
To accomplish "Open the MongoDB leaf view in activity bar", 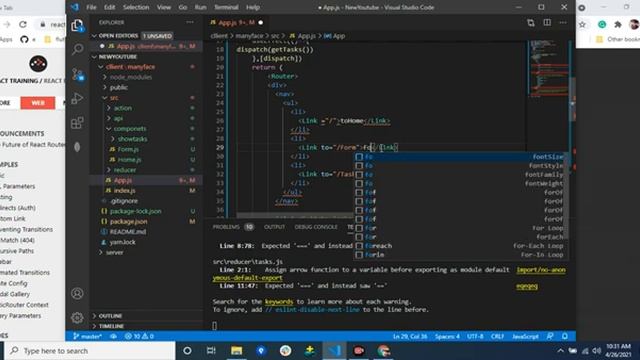I will click(x=77, y=147).
